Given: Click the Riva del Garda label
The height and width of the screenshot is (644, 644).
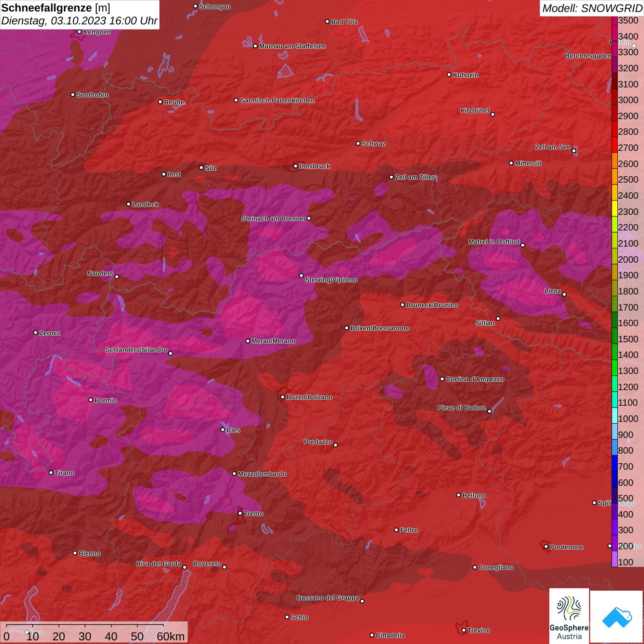Looking at the screenshot, I should (x=159, y=563).
